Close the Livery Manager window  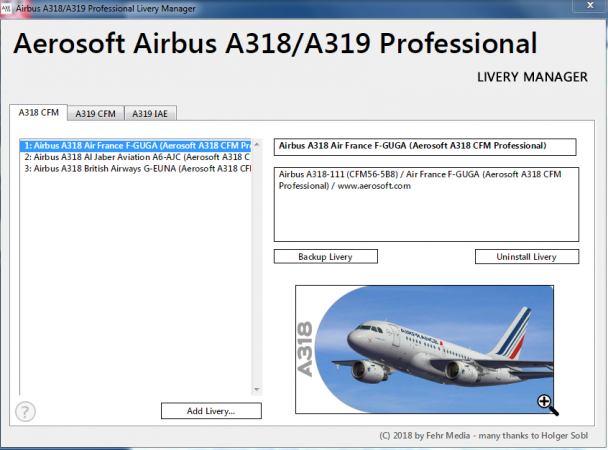[590, 5]
